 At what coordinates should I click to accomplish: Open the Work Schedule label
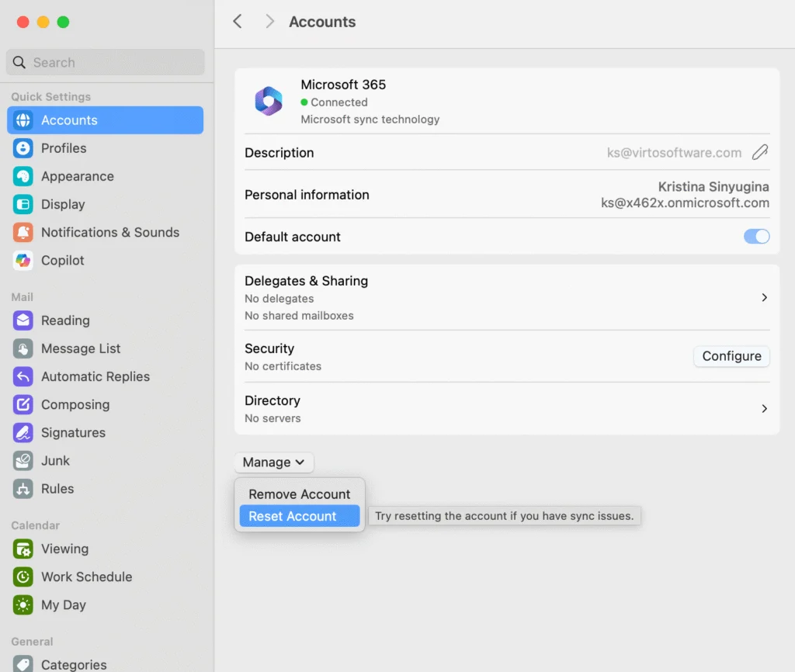tap(87, 577)
